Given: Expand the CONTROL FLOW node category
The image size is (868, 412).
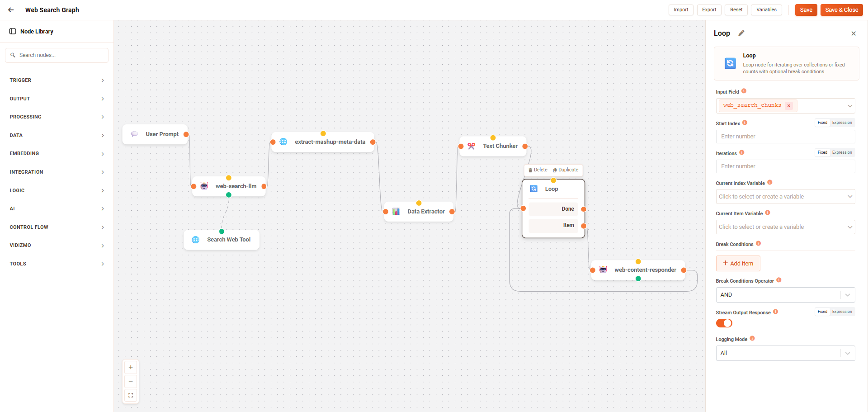Looking at the screenshot, I should pyautogui.click(x=57, y=227).
